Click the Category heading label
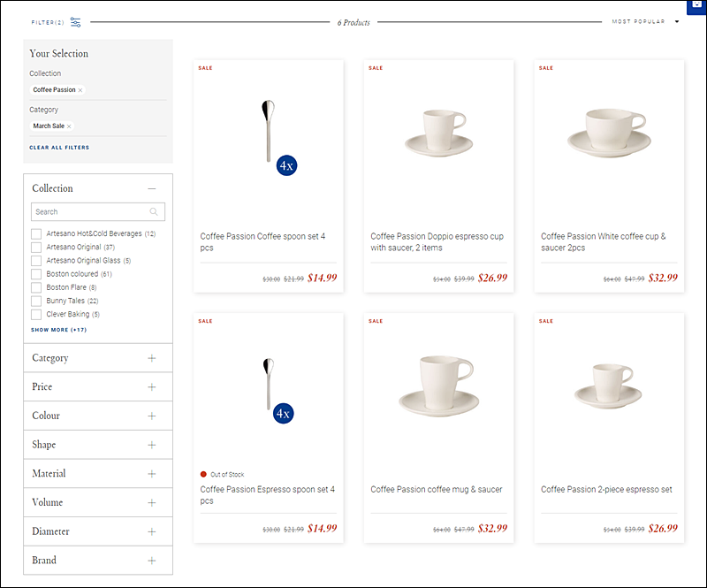The height and width of the screenshot is (588, 707). coord(50,358)
